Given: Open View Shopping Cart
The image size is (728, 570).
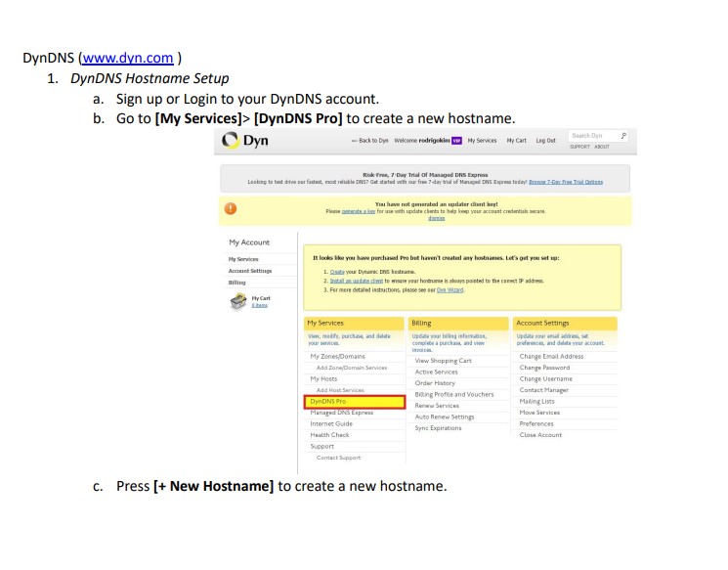Looking at the screenshot, I should point(443,361).
